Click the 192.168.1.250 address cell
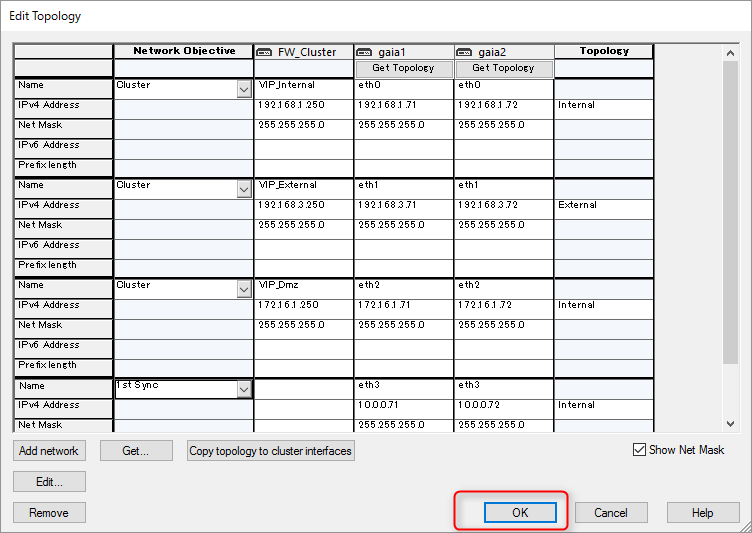Image resolution: width=752 pixels, height=533 pixels. pyautogui.click(x=304, y=109)
